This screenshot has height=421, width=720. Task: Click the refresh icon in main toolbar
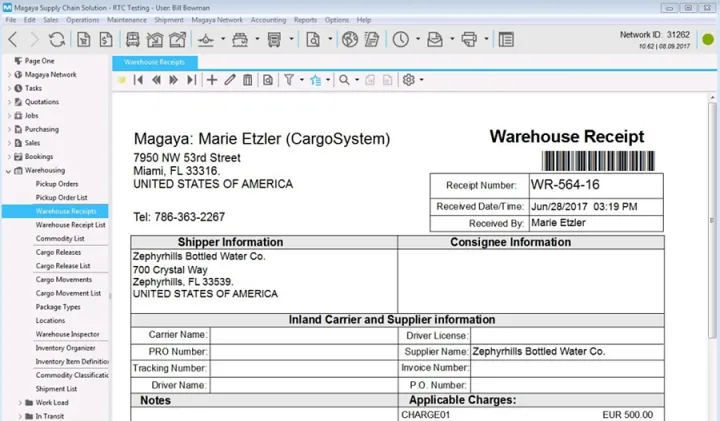coord(57,40)
